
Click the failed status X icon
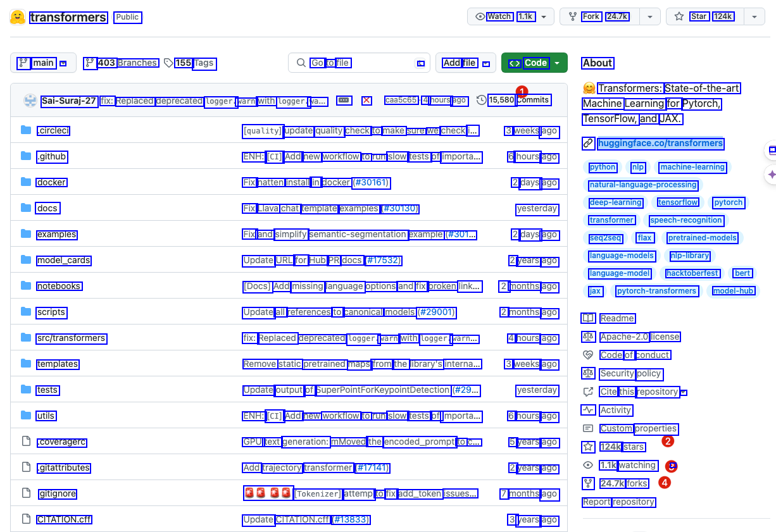click(x=366, y=101)
